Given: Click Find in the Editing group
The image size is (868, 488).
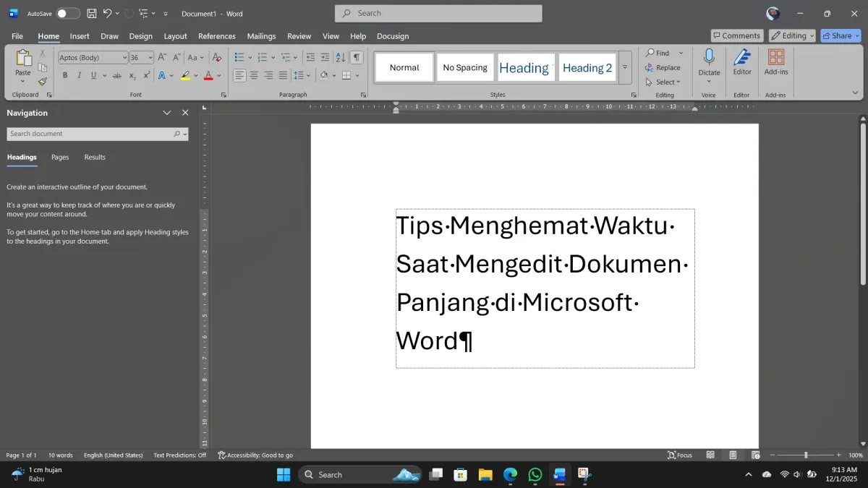Looking at the screenshot, I should 658,53.
